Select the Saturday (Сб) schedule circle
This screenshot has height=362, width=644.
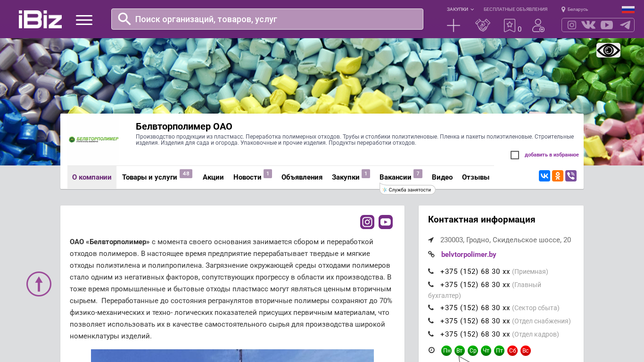(x=512, y=351)
